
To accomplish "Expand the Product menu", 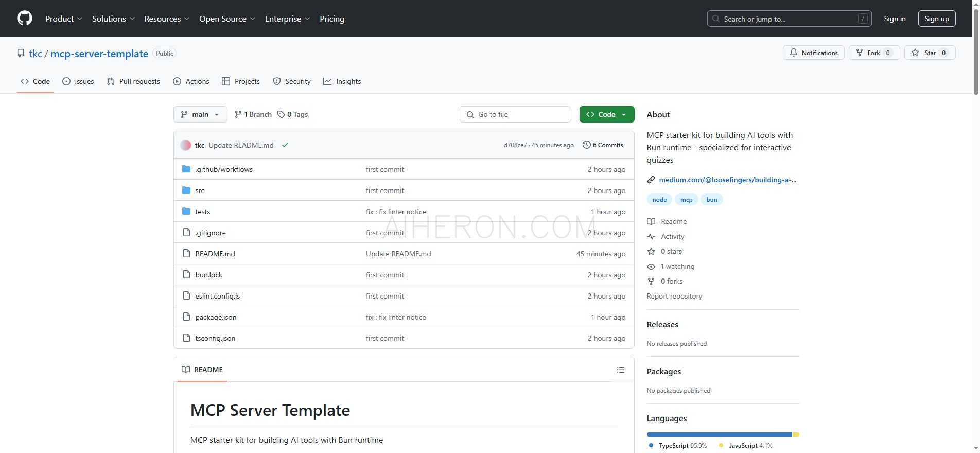I will coord(64,19).
